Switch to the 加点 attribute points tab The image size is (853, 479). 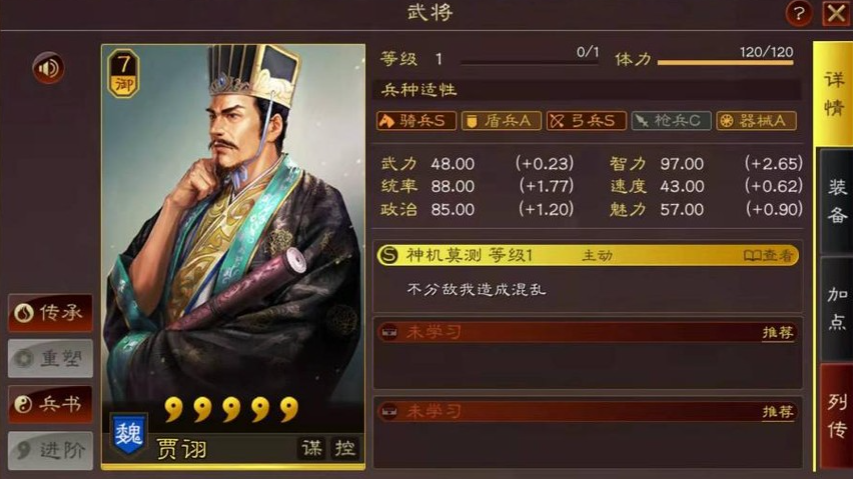836,309
